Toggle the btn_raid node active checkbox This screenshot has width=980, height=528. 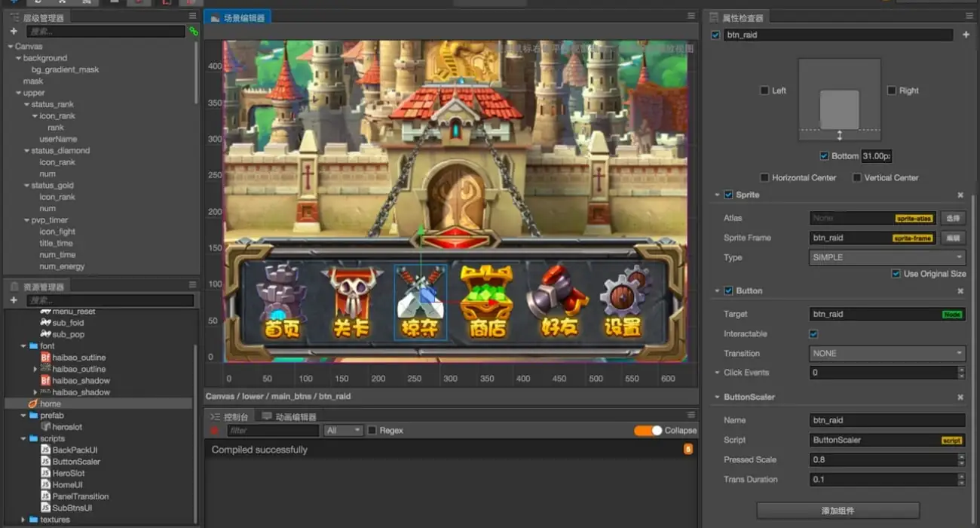(x=715, y=35)
